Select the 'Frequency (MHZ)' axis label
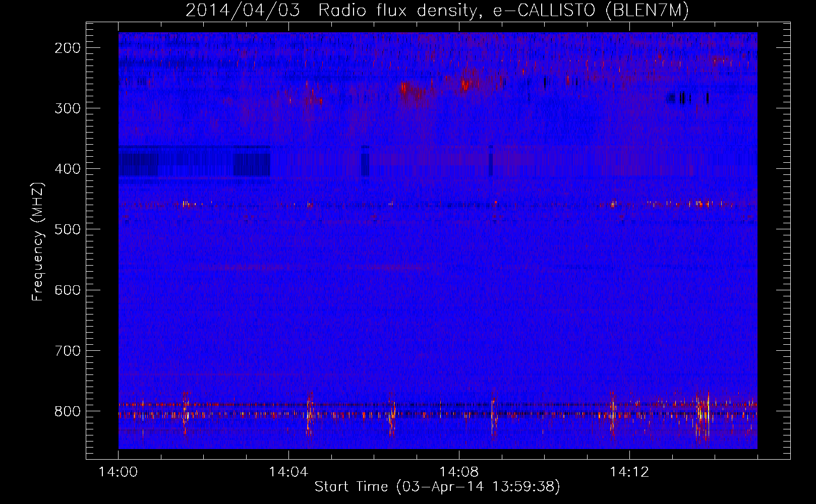 (38, 241)
